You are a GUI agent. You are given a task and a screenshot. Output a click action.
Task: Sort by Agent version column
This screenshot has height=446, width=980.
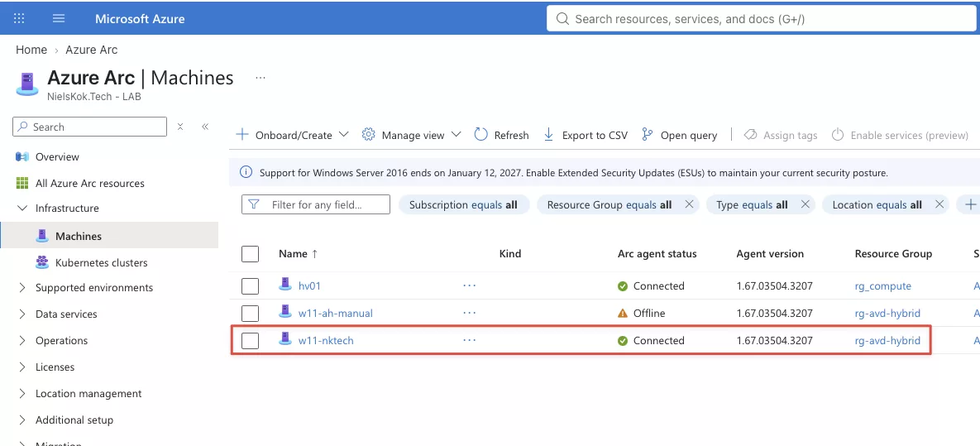770,254
